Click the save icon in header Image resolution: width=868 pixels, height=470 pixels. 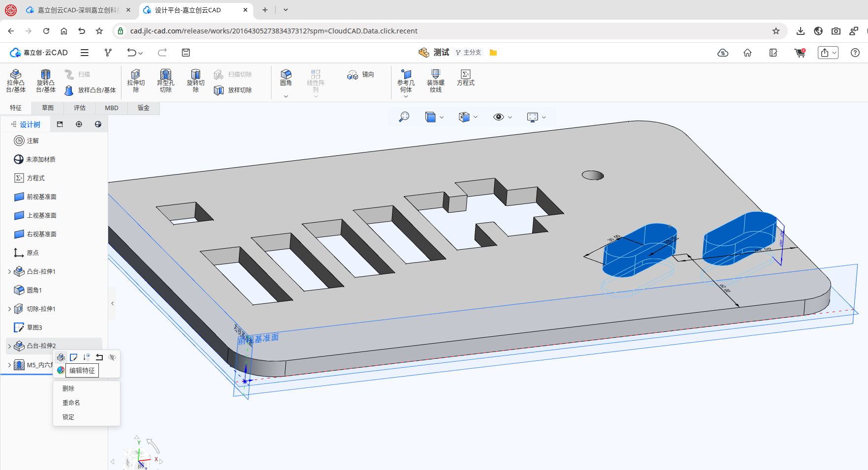coord(186,53)
